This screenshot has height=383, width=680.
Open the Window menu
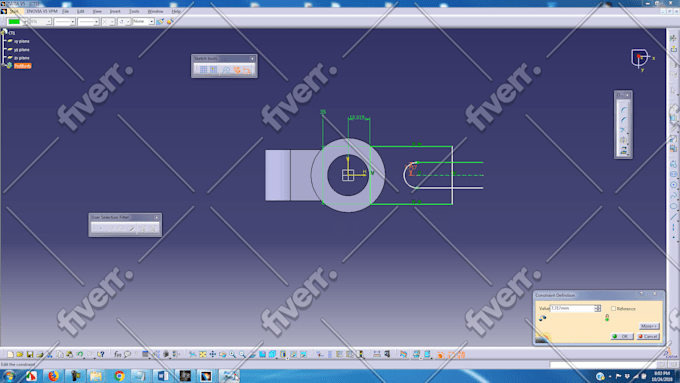155,11
